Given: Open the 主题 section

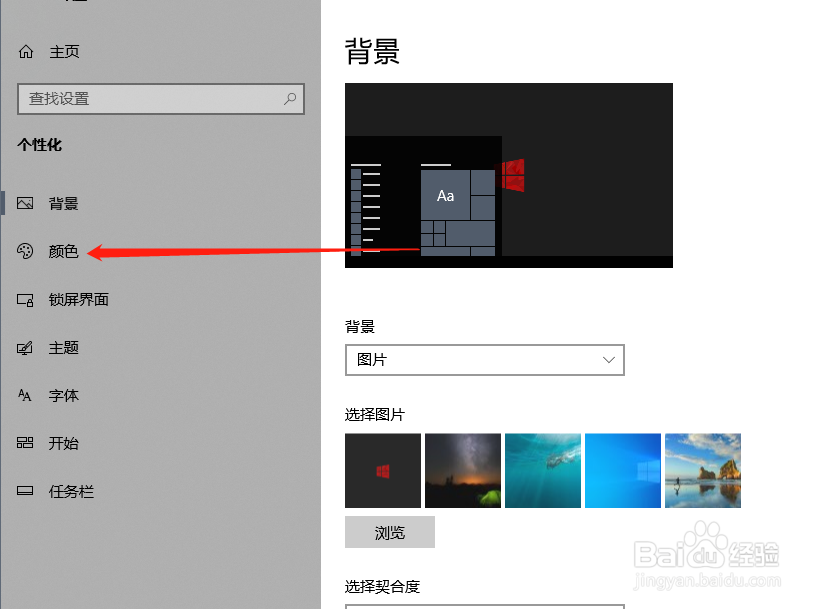Looking at the screenshot, I should pyautogui.click(x=63, y=348).
